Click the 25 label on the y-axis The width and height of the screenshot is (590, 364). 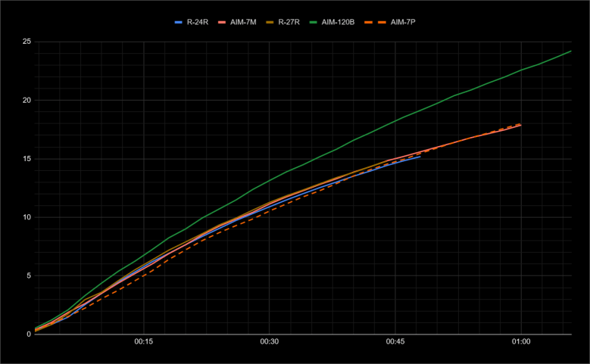pyautogui.click(x=26, y=42)
